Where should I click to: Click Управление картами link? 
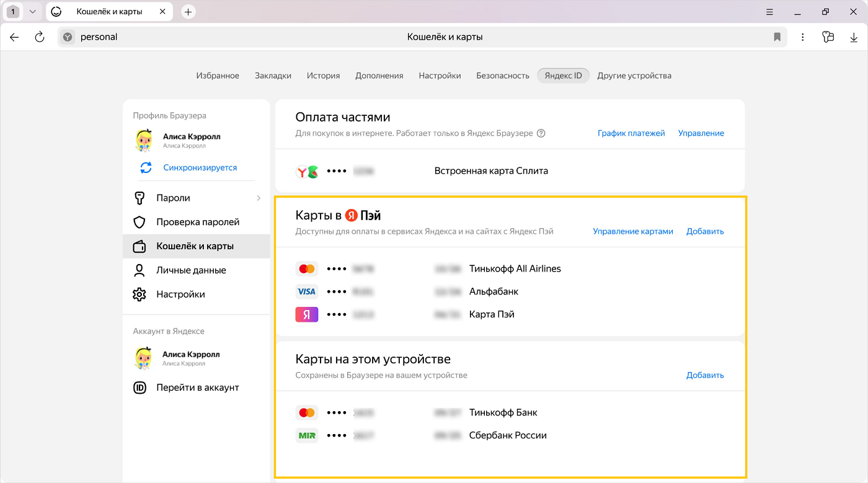[632, 231]
